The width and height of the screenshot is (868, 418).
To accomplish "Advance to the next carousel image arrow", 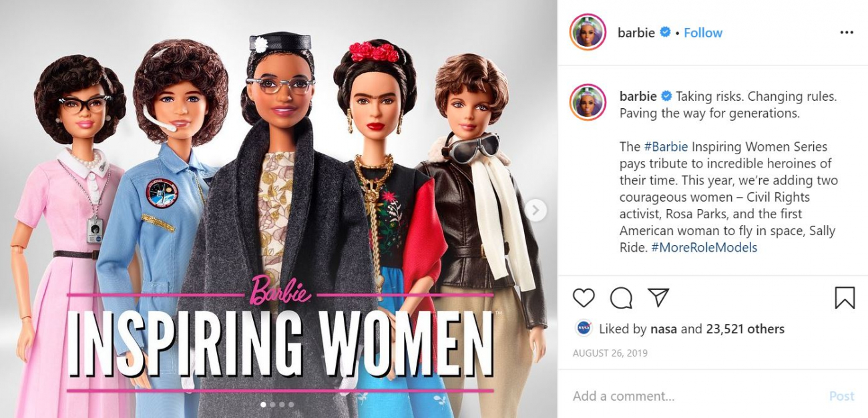I will (x=535, y=210).
